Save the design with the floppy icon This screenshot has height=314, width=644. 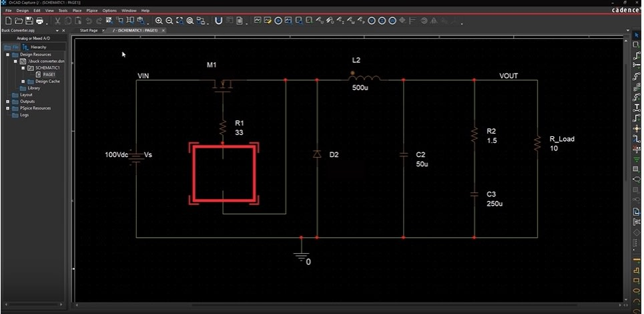(29, 21)
